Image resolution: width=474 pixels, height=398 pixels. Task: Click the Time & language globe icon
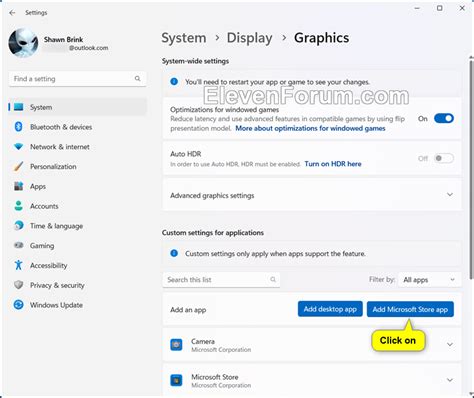point(19,226)
